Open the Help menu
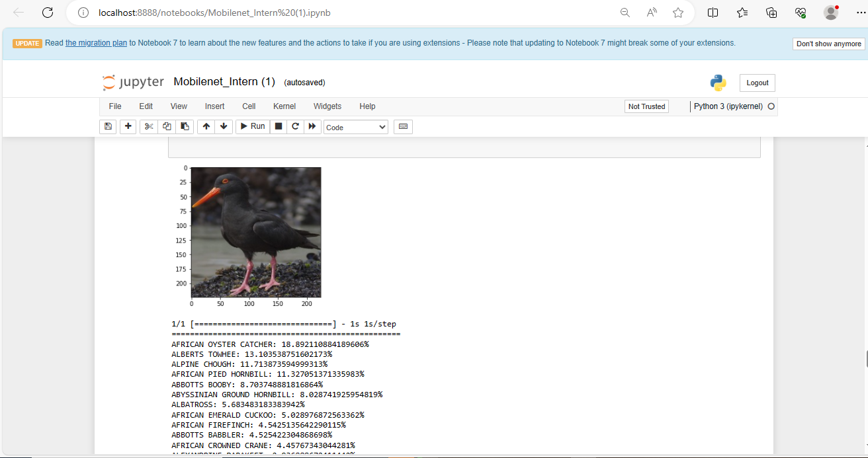This screenshot has width=868, height=458. [x=367, y=106]
